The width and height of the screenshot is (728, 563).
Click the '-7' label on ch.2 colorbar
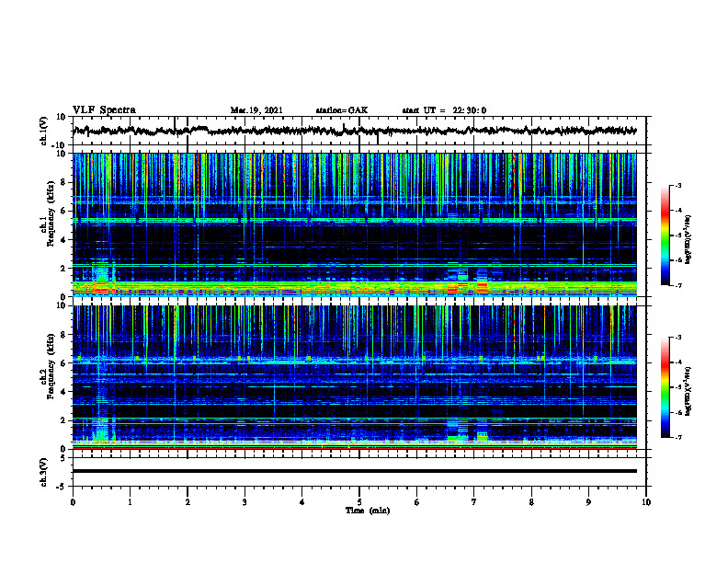(677, 437)
